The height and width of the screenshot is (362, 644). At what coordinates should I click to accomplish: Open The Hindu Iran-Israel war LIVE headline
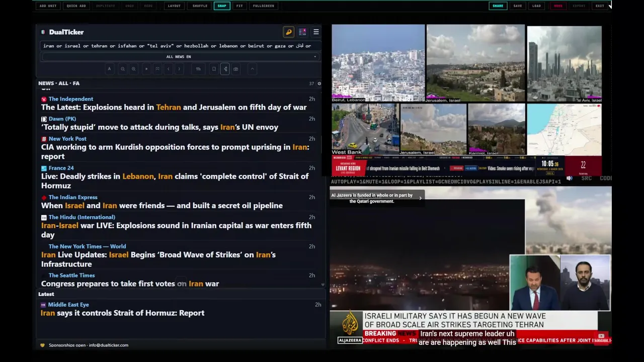tap(176, 230)
